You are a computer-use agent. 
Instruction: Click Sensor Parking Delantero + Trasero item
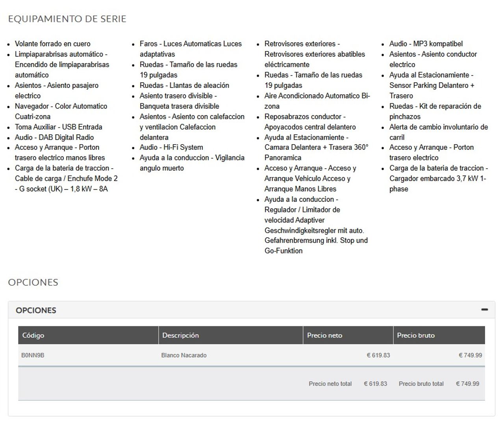click(x=432, y=85)
